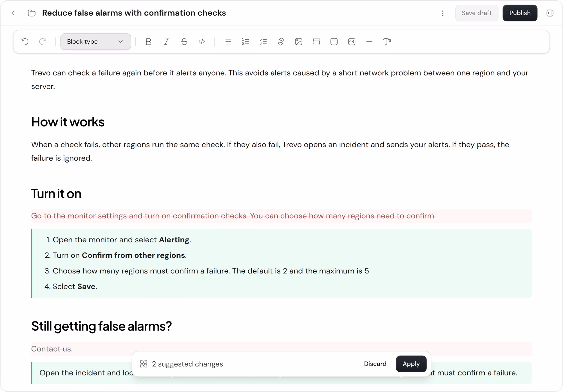Open the Block type dropdown

click(x=95, y=42)
